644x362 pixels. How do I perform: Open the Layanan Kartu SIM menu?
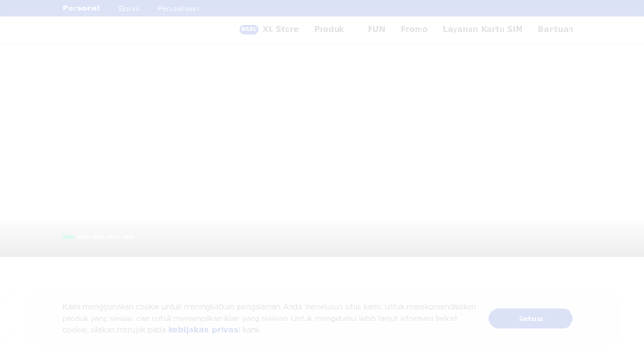[483, 29]
